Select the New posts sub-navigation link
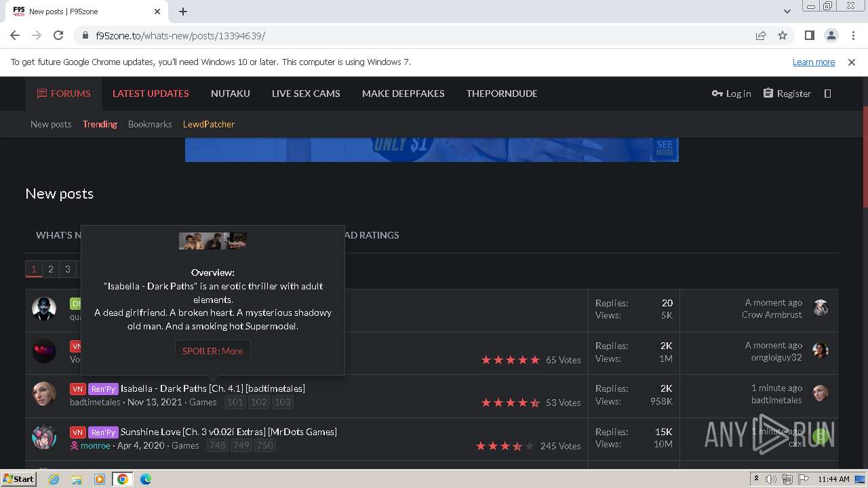 [51, 124]
